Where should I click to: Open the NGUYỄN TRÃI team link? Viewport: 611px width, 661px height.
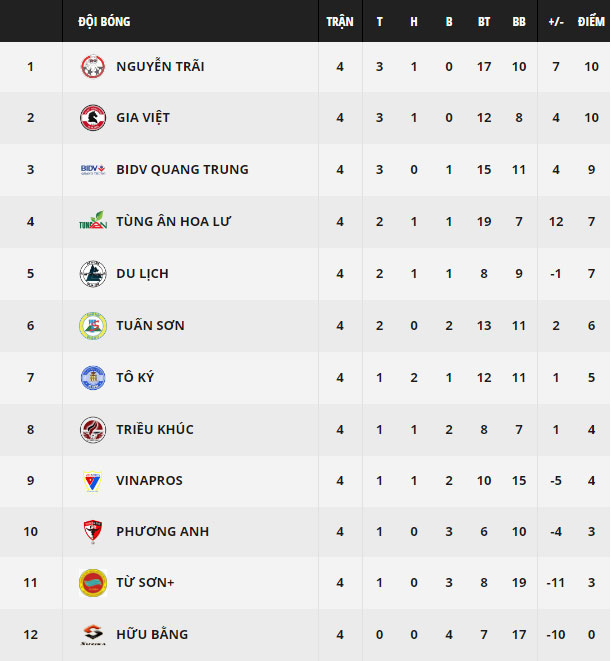(x=160, y=67)
